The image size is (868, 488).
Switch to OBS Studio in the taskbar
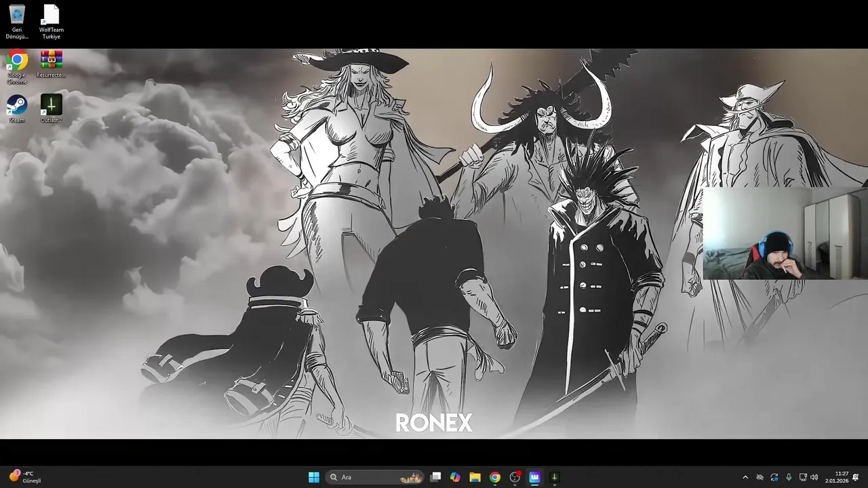coord(515,477)
